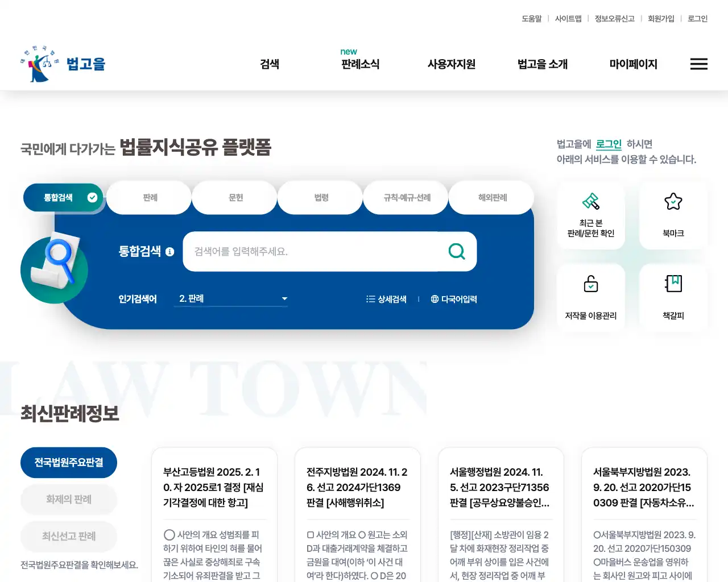Open the 마이페이지 main menu
The width and height of the screenshot is (728, 582).
pos(634,64)
